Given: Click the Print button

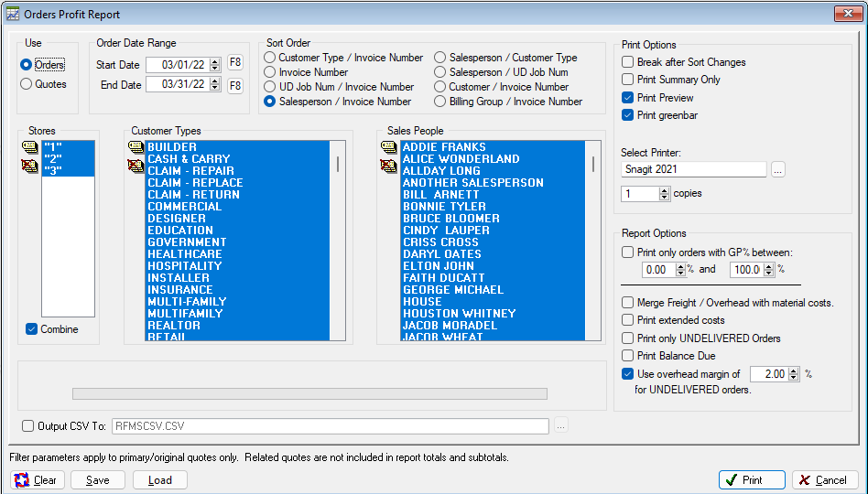Looking at the screenshot, I should click(752, 480).
